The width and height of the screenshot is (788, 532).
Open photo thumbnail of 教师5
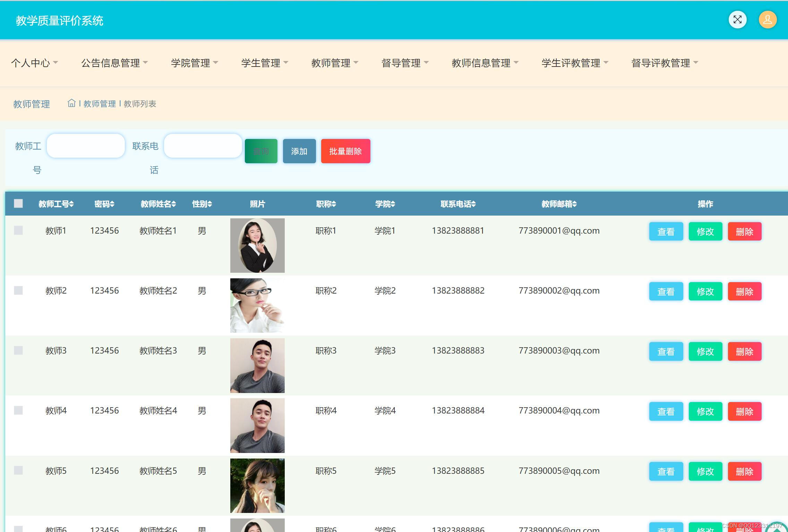click(x=257, y=485)
